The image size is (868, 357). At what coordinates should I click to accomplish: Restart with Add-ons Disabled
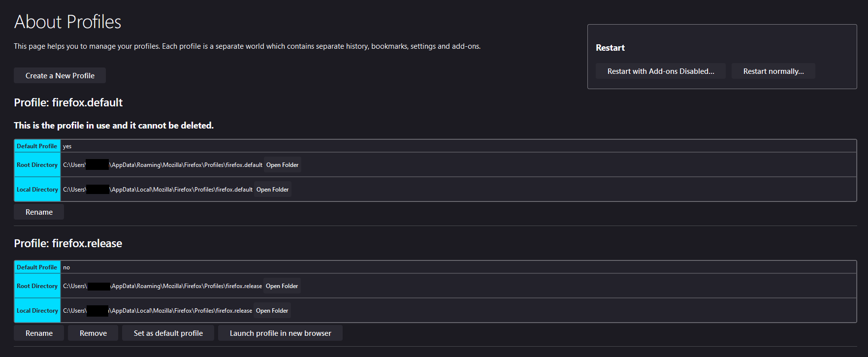(660, 71)
